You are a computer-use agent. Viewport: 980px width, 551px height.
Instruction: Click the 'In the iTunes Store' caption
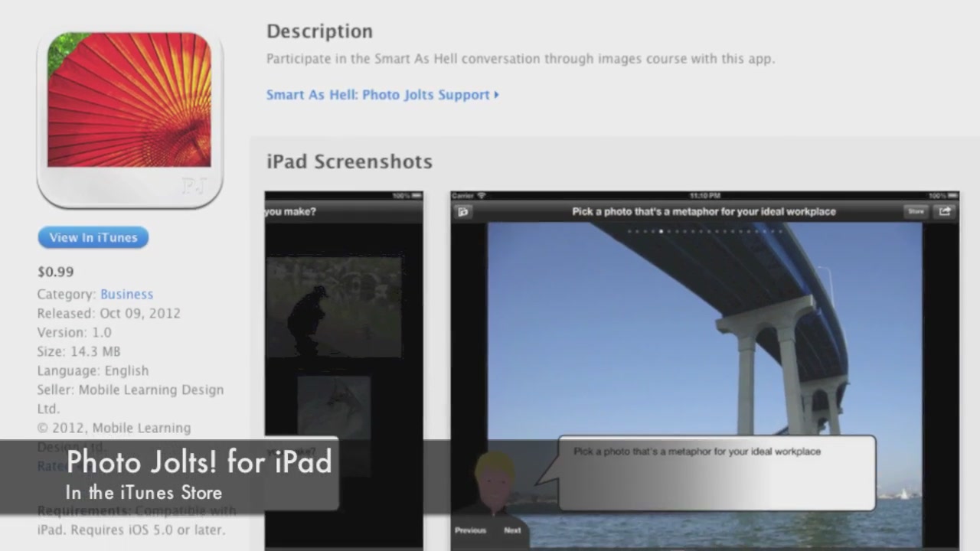click(143, 493)
